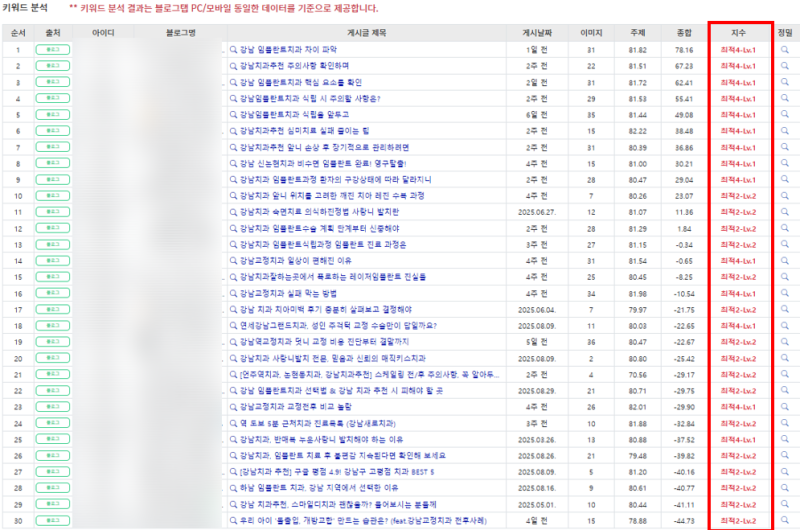Select the 종합 value '-44.73' in row 30
This screenshot has height=530, width=800.
(684, 521)
